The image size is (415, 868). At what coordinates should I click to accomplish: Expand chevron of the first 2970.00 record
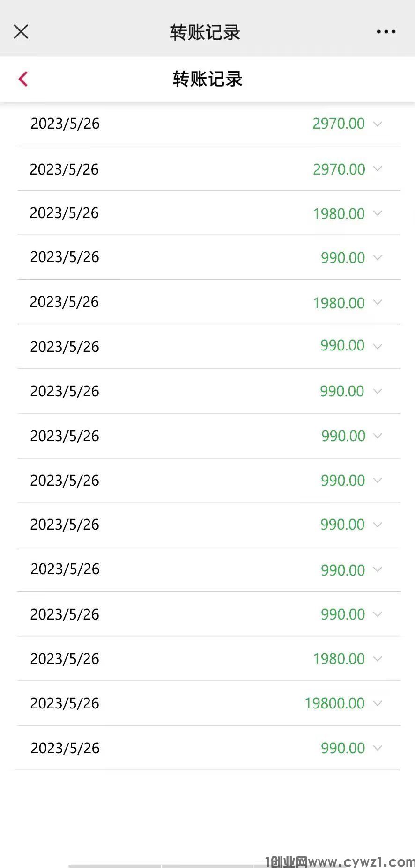click(378, 124)
